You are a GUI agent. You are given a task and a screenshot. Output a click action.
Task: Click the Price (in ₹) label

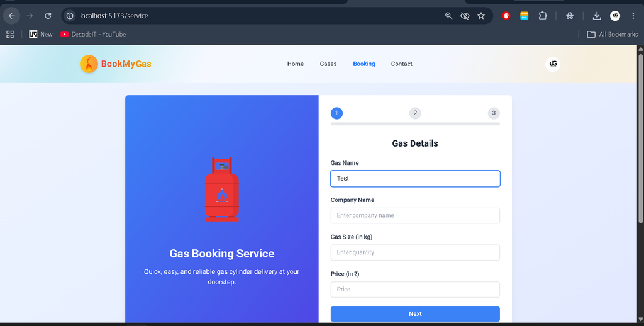tap(345, 274)
